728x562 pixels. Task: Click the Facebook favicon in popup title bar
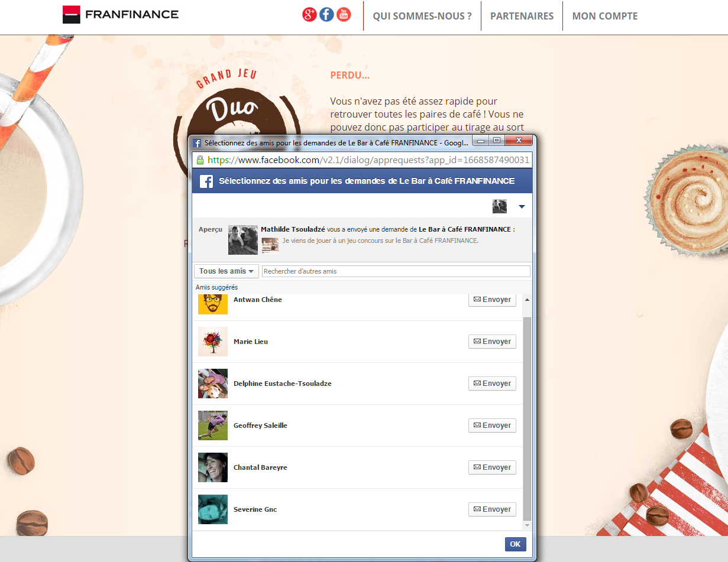click(198, 143)
